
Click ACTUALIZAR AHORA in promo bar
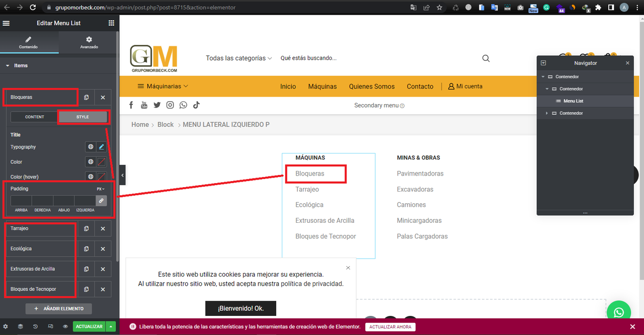(390, 327)
